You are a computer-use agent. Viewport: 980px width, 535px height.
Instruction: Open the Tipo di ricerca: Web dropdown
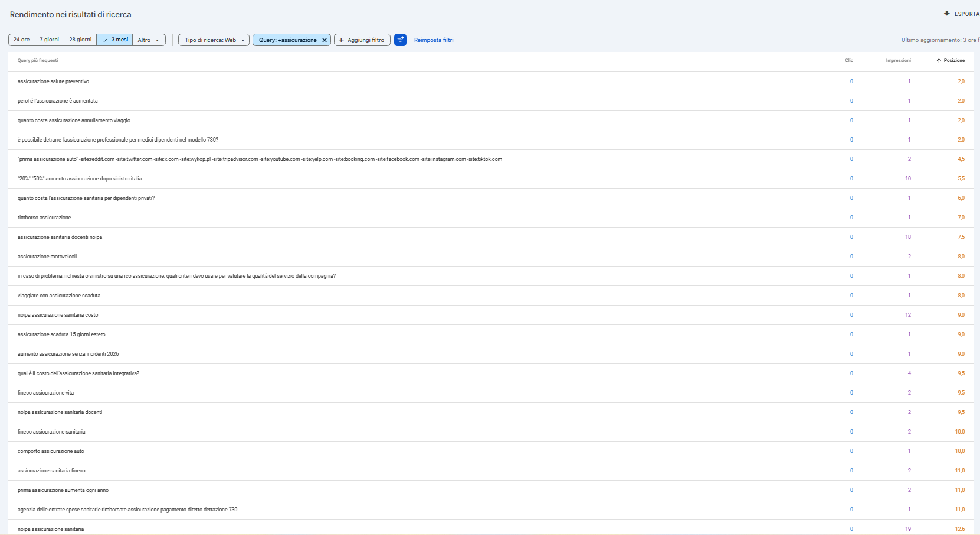(x=214, y=40)
